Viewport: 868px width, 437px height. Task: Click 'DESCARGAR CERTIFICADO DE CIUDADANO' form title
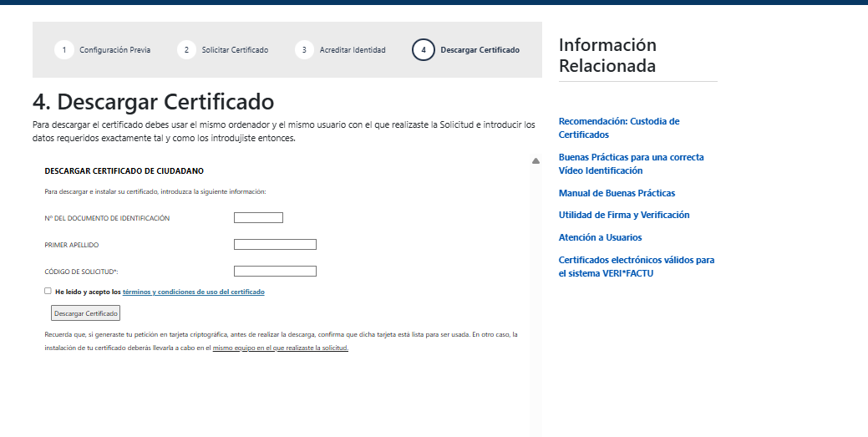[124, 171]
